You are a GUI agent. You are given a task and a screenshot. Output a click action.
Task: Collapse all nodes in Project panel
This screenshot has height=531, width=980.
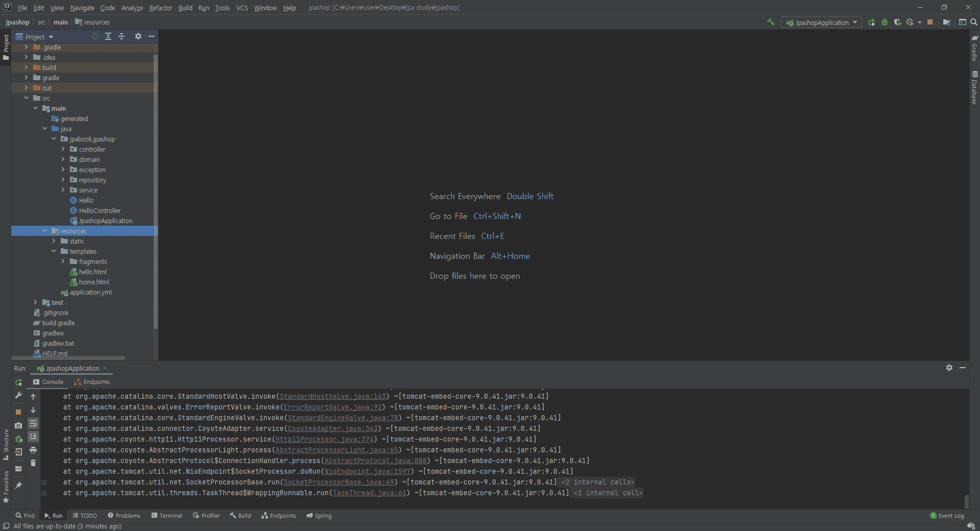pos(121,36)
